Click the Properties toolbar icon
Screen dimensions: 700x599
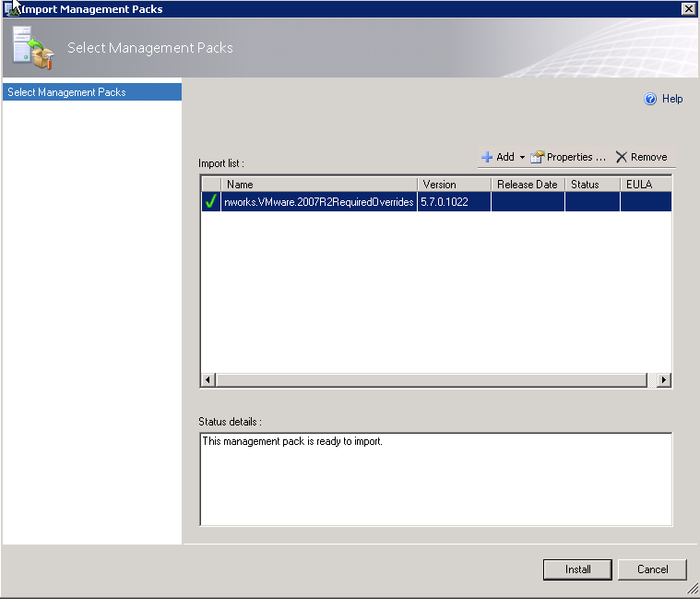[x=537, y=157]
